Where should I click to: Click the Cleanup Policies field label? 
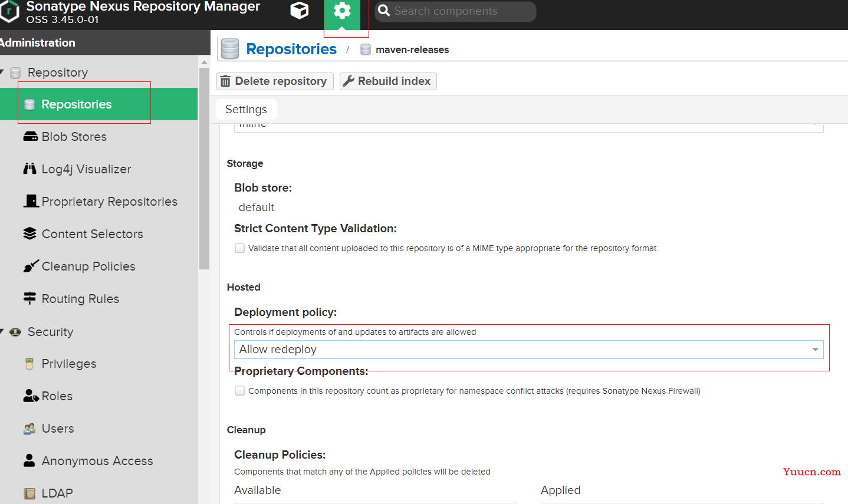pyautogui.click(x=280, y=454)
